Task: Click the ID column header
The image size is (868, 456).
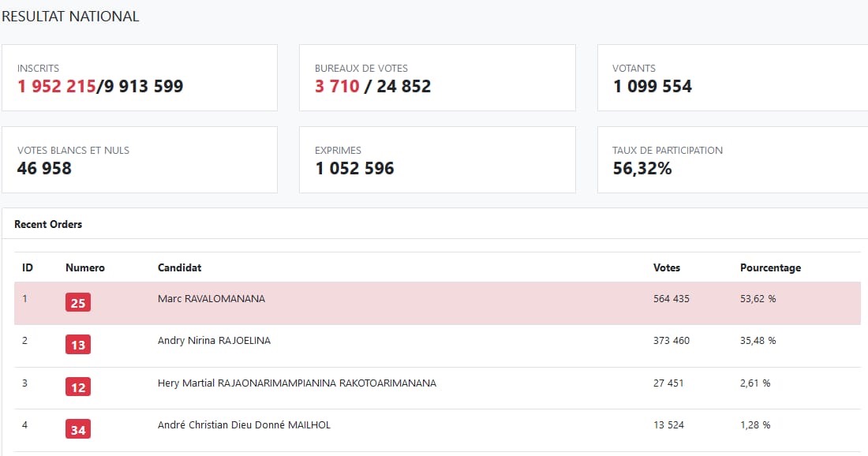Action: pos(27,268)
